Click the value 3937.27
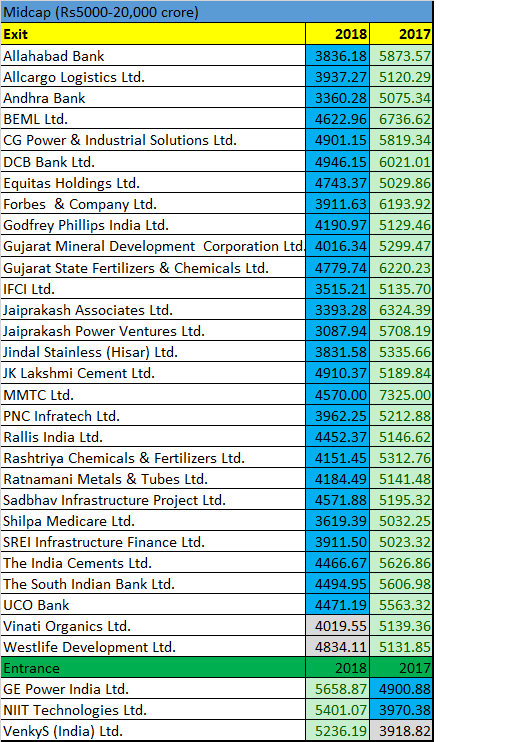Image resolution: width=511 pixels, height=742 pixels. (338, 77)
